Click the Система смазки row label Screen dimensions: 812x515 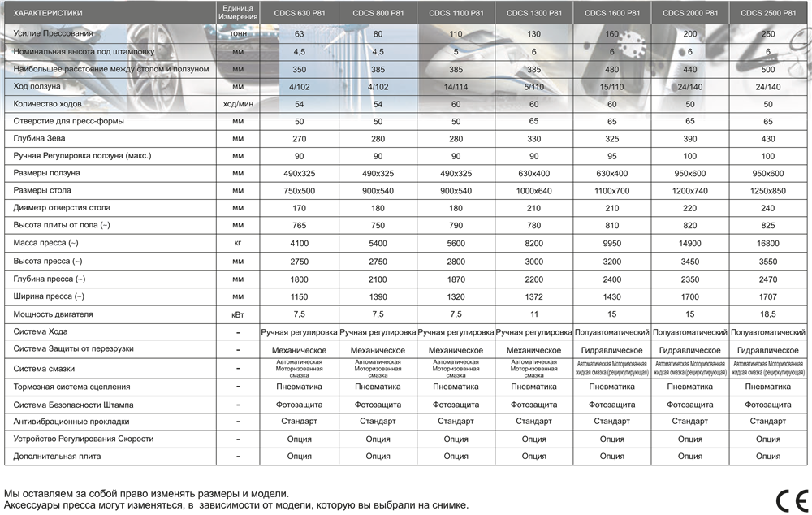tap(44, 369)
